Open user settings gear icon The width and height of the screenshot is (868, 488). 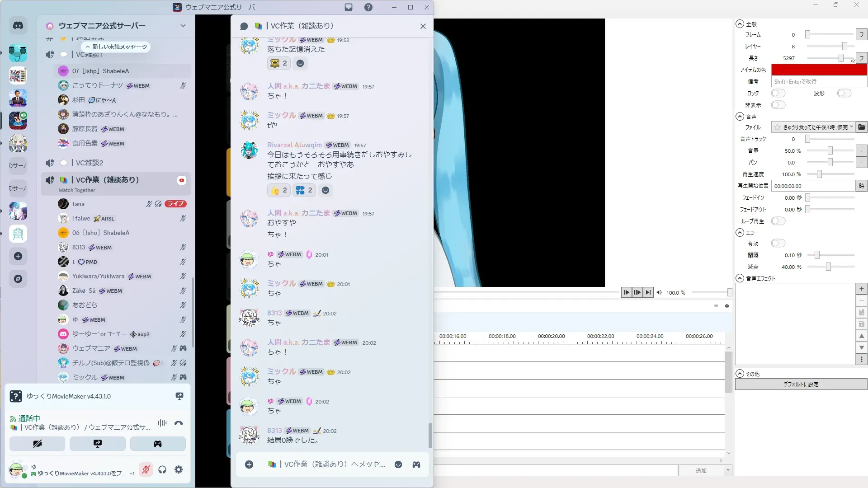pyautogui.click(x=179, y=469)
